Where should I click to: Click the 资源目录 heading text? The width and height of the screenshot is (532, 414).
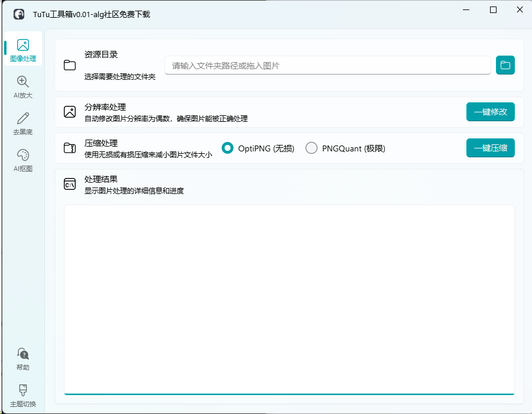[x=100, y=54]
